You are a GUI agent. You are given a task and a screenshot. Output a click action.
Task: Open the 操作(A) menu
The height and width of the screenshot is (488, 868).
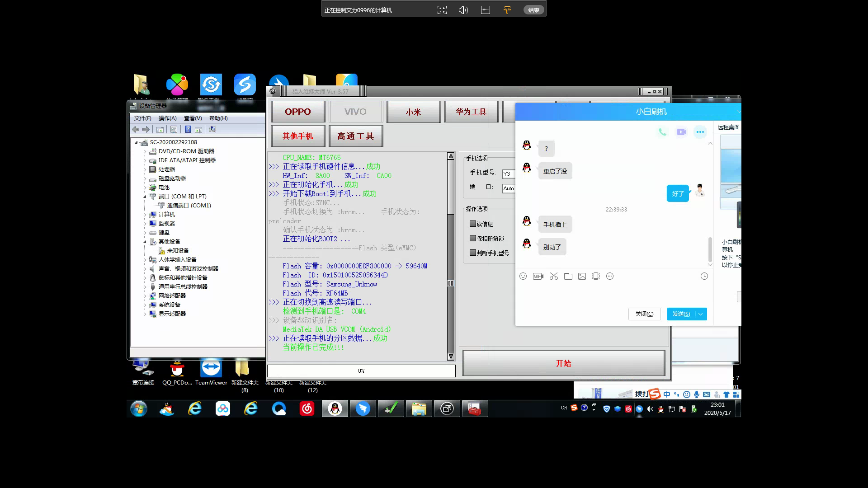(167, 118)
